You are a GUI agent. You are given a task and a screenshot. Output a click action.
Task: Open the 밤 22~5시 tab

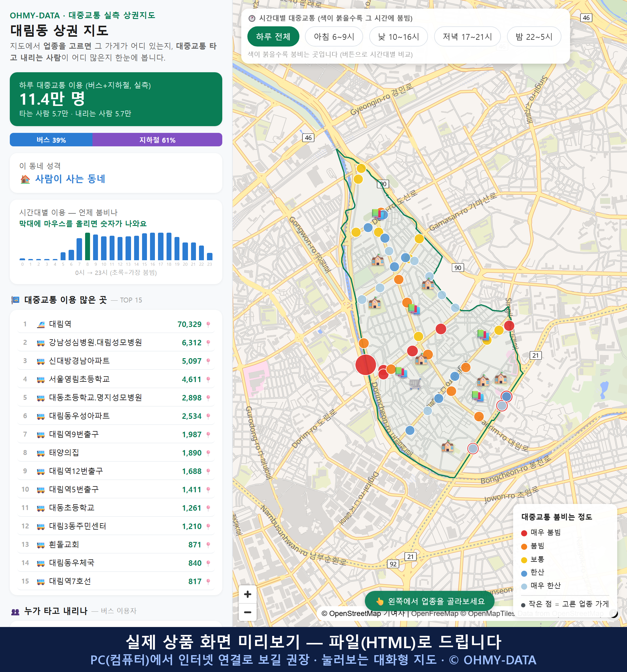pyautogui.click(x=534, y=36)
